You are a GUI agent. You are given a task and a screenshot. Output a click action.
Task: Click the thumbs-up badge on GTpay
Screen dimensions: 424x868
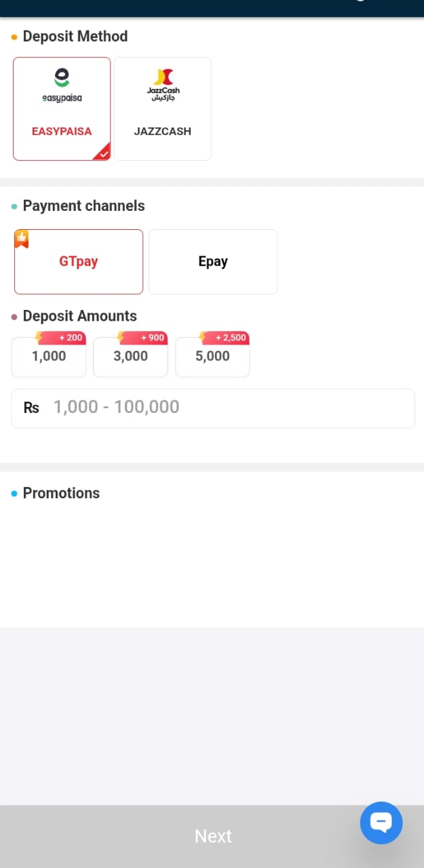point(22,239)
